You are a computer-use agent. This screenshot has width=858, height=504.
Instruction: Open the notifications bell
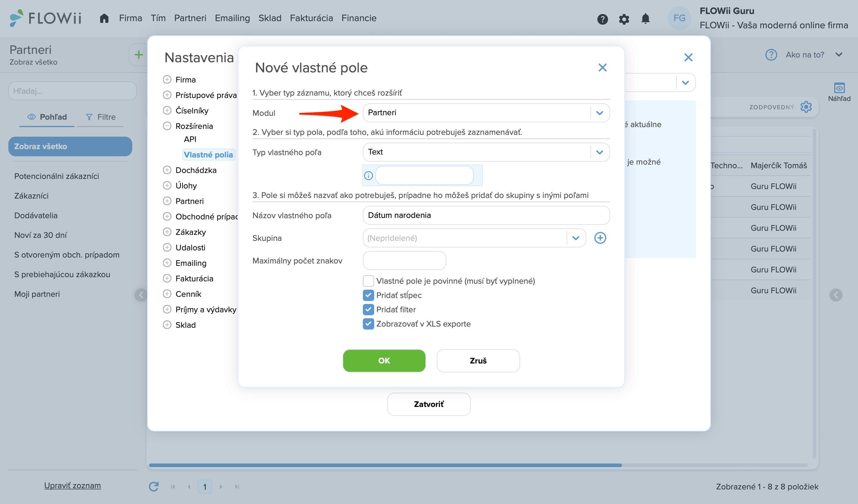pos(645,19)
